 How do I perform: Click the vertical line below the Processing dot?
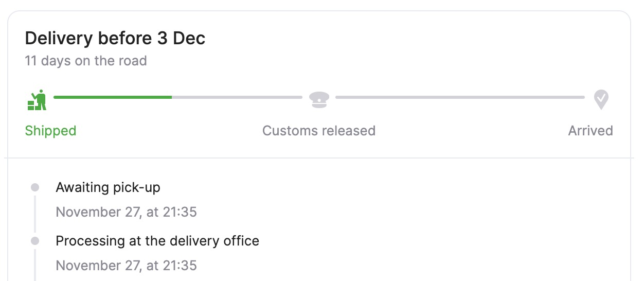35,265
